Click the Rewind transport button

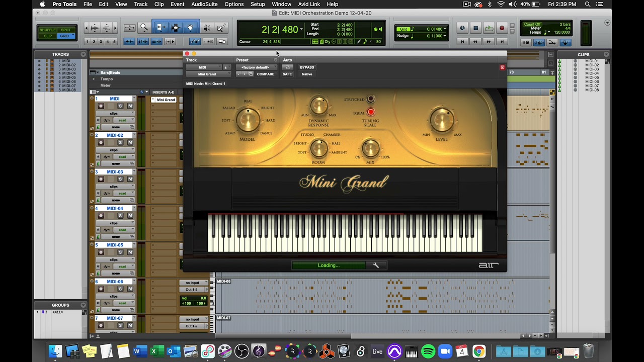tap(475, 42)
